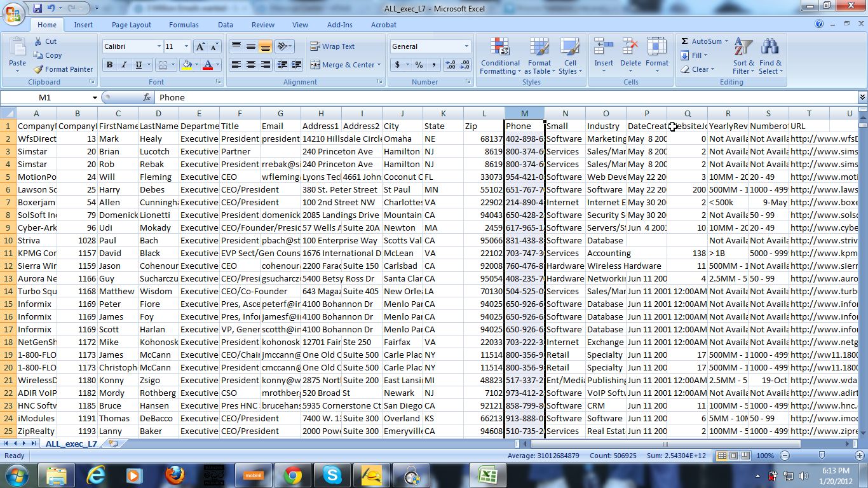Click Increase Indent icon

point(297,65)
